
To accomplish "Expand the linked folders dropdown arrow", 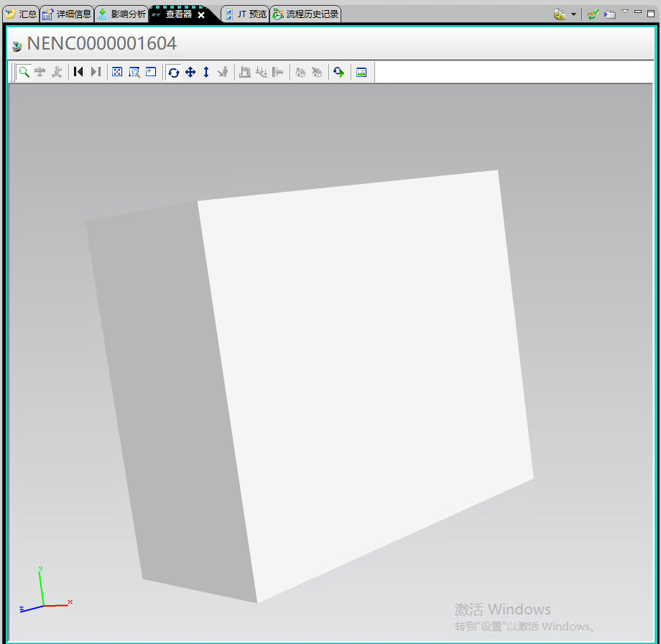I will coord(574,15).
